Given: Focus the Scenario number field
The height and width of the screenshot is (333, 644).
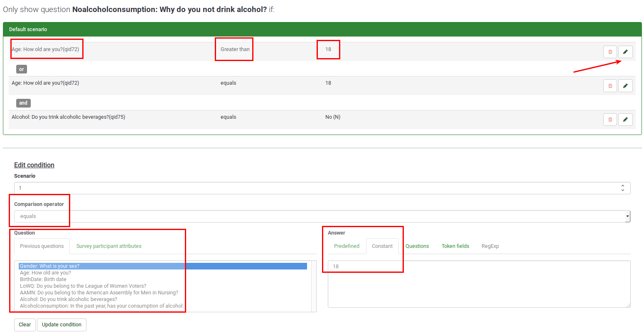Looking at the screenshot, I should (322, 188).
